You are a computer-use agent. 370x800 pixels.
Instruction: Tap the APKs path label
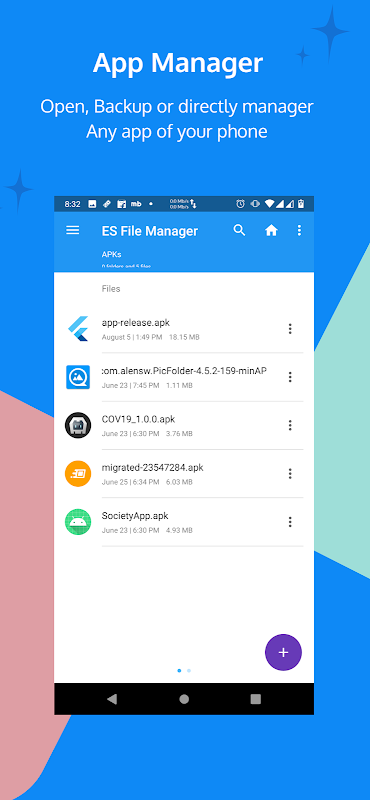click(111, 254)
